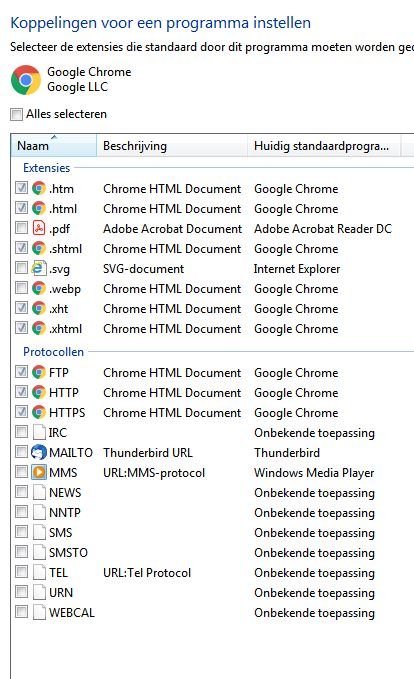Click the Thunderbird icon beside MAILTO
Viewport: 414px width, 679px height.
click(x=39, y=452)
